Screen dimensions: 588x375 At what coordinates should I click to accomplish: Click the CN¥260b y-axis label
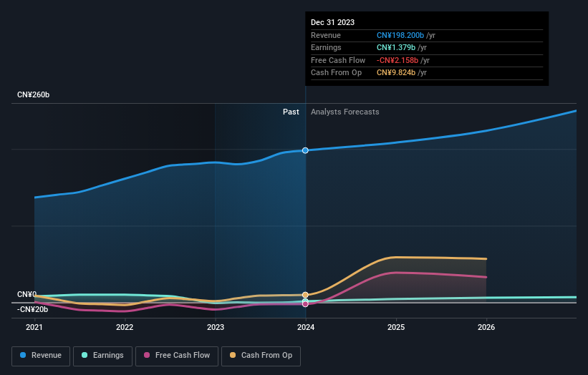tap(34, 94)
